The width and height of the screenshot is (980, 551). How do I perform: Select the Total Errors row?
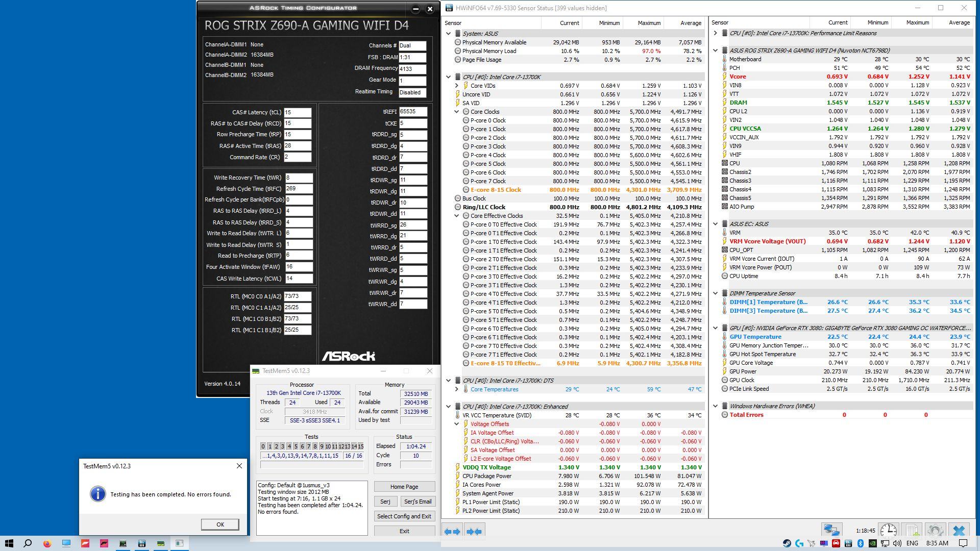[842, 415]
